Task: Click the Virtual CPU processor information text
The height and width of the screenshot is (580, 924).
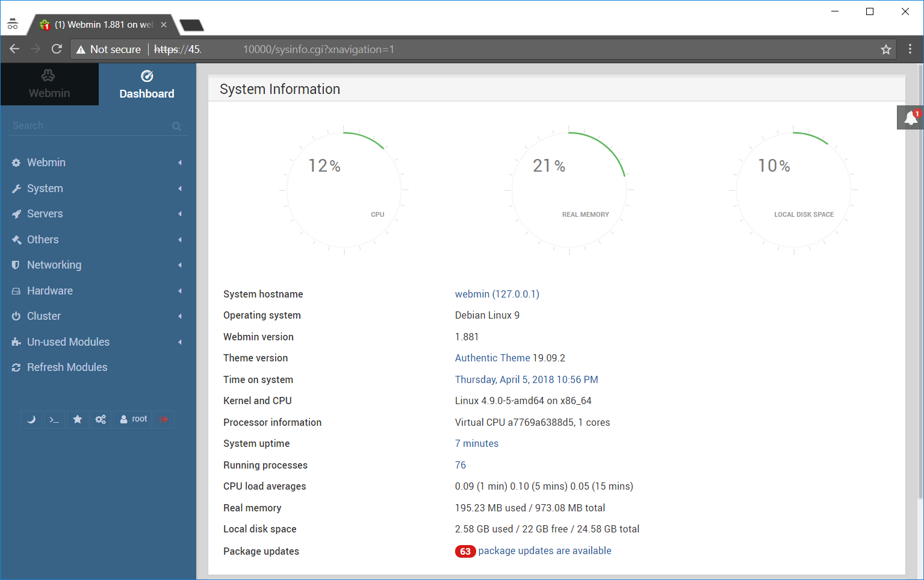Action: [532, 422]
